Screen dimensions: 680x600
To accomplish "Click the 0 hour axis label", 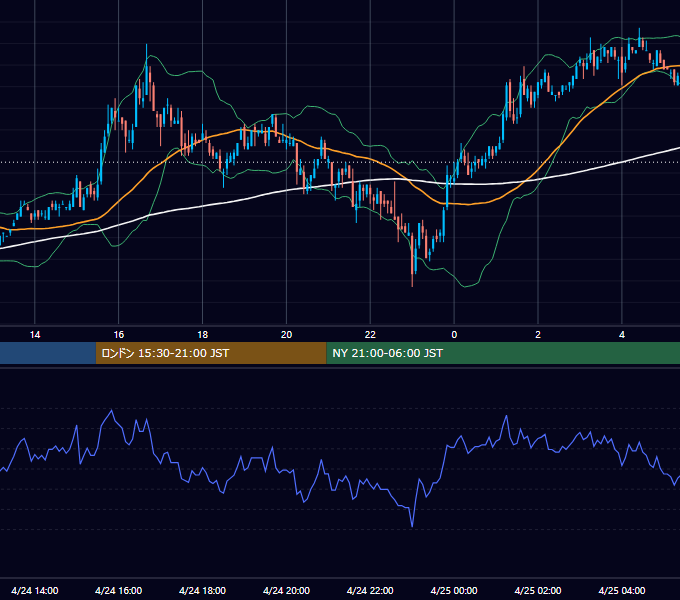I will pos(454,335).
